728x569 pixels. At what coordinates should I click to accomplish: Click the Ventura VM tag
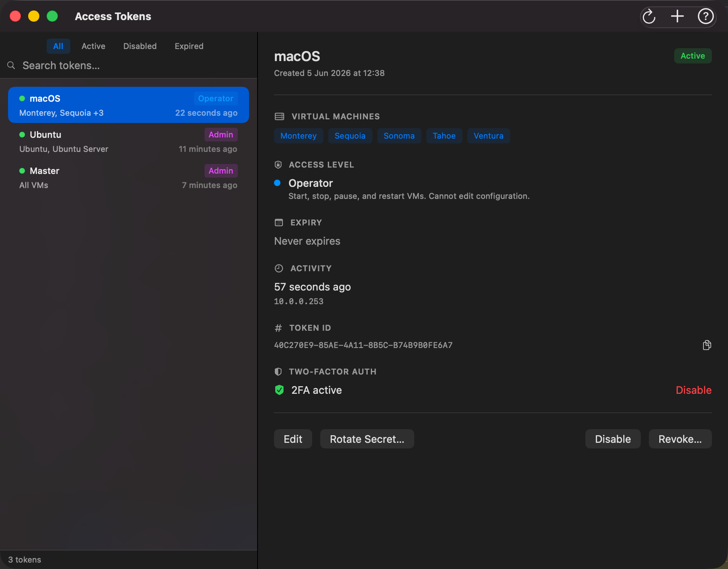coord(489,136)
